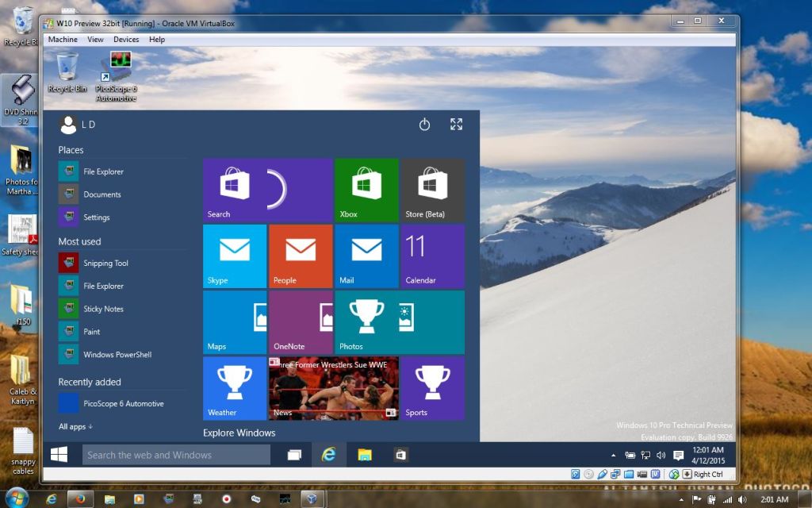Launch PicoScope 6 Automotive in Recently added
This screenshot has width=812, height=508.
(121, 403)
